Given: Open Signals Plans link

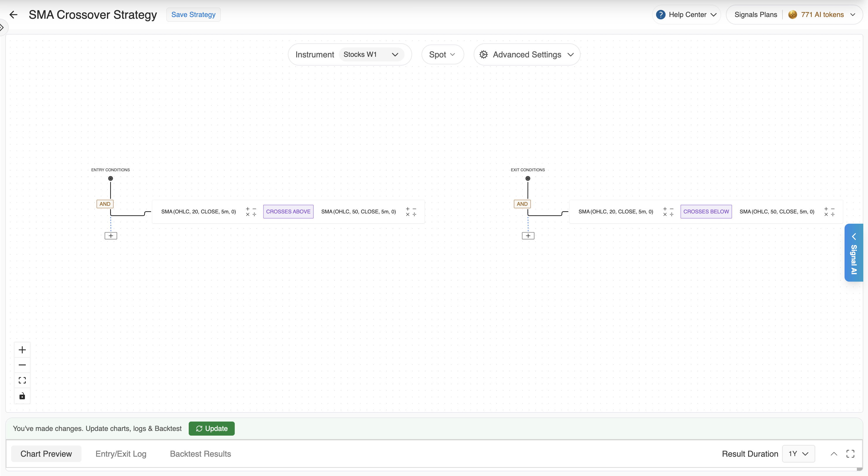Looking at the screenshot, I should tap(755, 14).
